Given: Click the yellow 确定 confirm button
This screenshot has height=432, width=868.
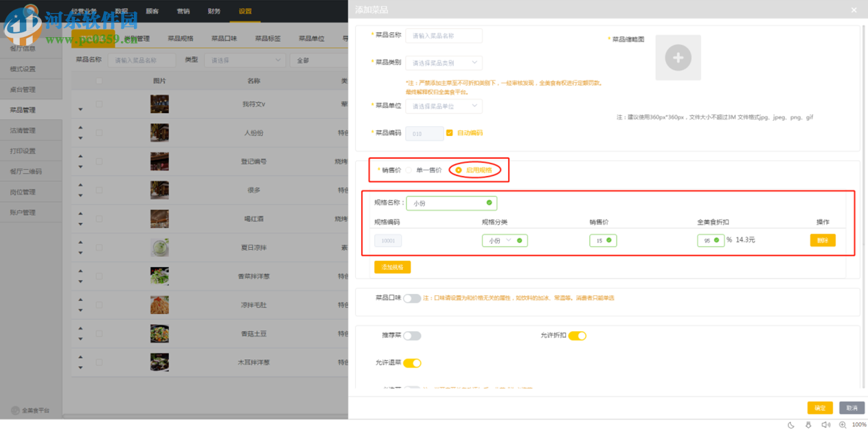Looking at the screenshot, I should click(x=819, y=407).
